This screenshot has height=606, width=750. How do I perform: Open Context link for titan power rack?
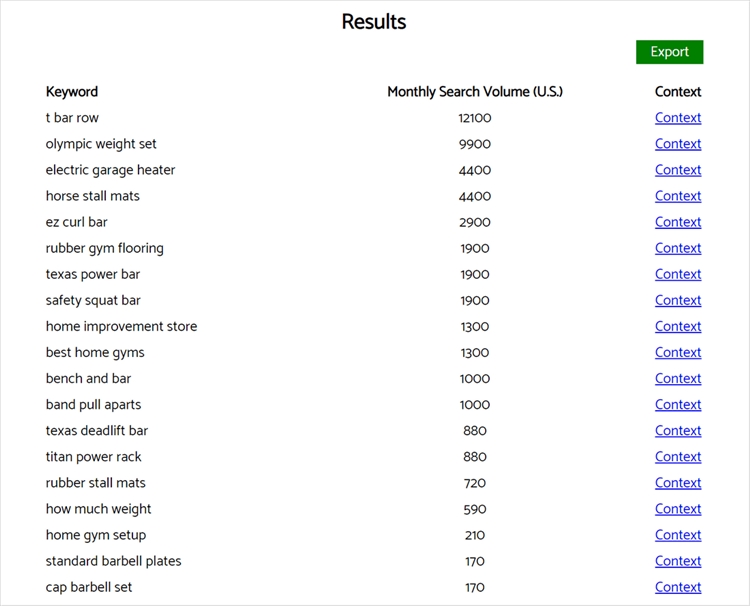[x=678, y=456]
